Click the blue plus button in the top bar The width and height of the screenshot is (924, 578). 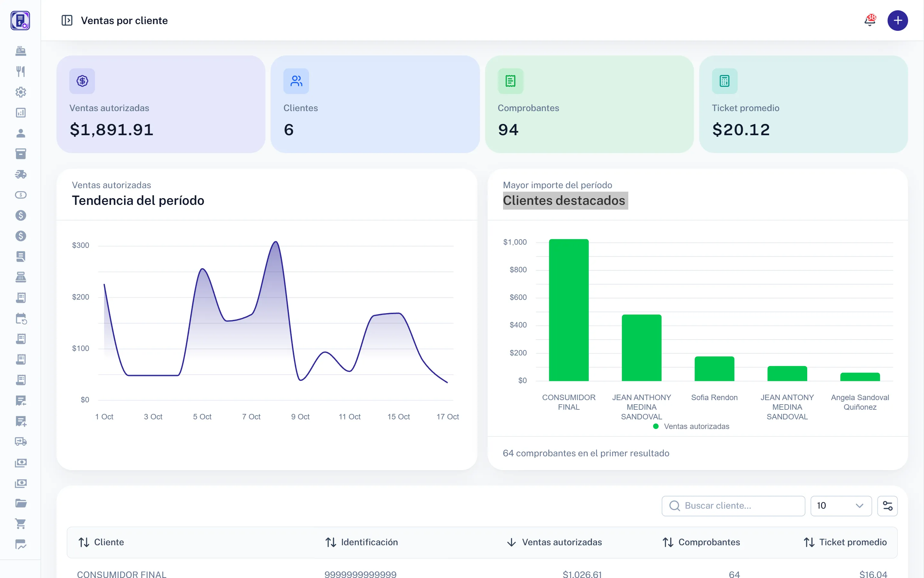pyautogui.click(x=897, y=20)
